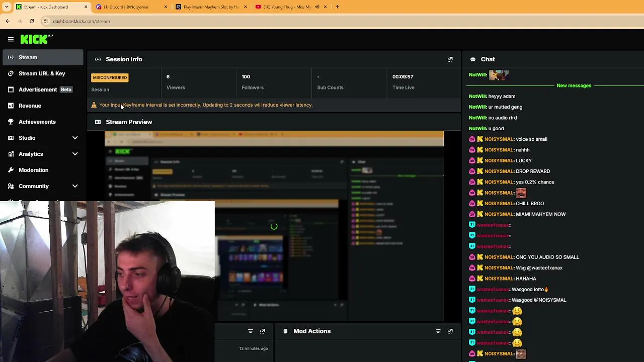The image size is (644, 362).
Task: Close the Play Miami Mayhem Slot tab
Action: (246, 7)
